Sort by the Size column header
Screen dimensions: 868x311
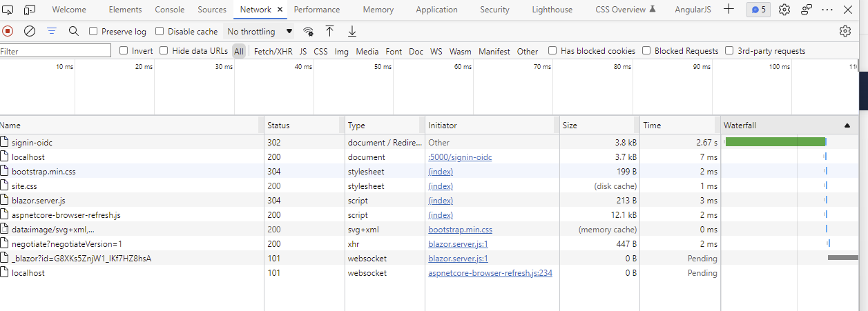[599, 126]
